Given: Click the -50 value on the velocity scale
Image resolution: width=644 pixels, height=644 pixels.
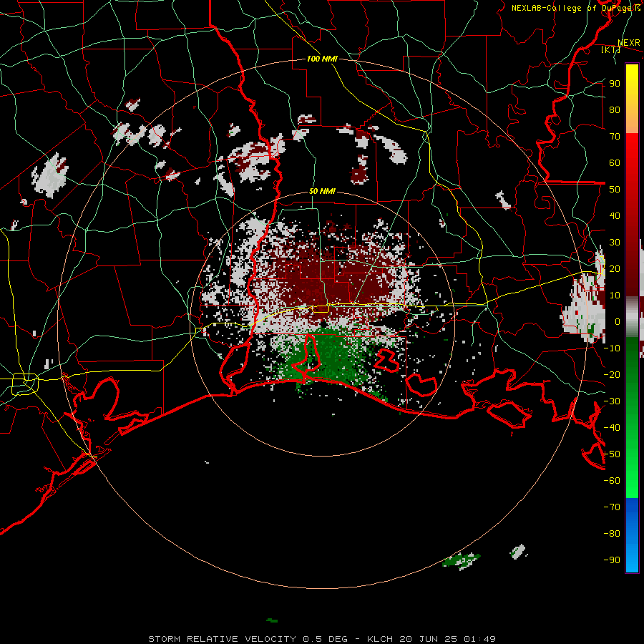Looking at the screenshot, I should pyautogui.click(x=612, y=454).
